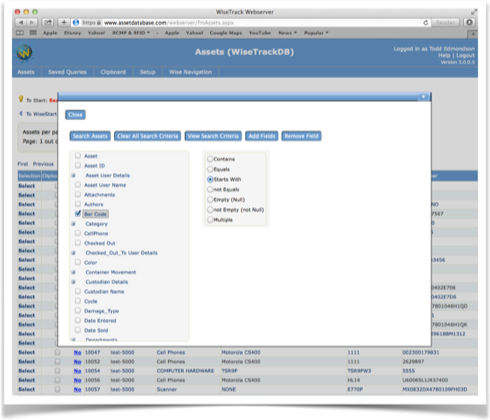Viewport: 490px width, 420px height.
Task: Check the Attachments field checkbox
Action: tap(78, 194)
